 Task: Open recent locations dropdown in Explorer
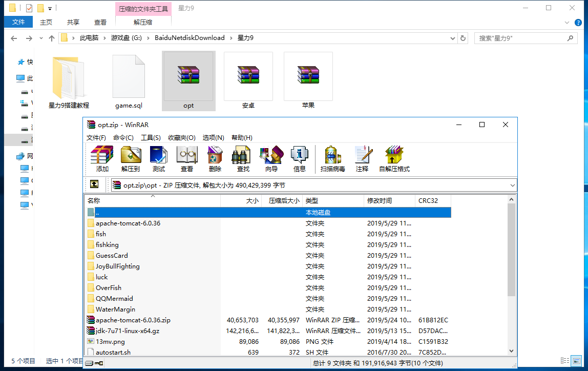point(41,38)
